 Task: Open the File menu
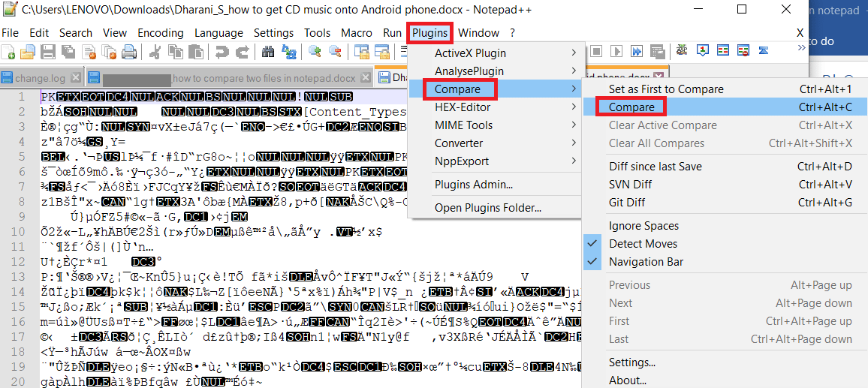click(10, 33)
